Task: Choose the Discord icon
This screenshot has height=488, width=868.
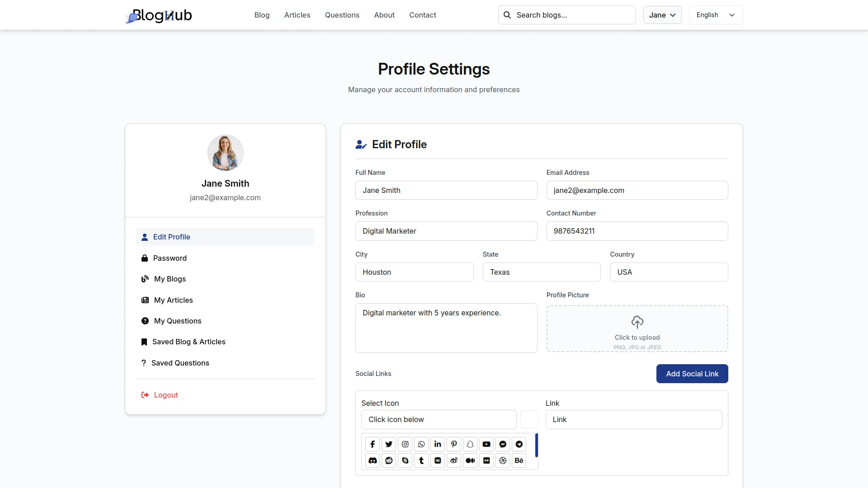Action: click(373, 460)
